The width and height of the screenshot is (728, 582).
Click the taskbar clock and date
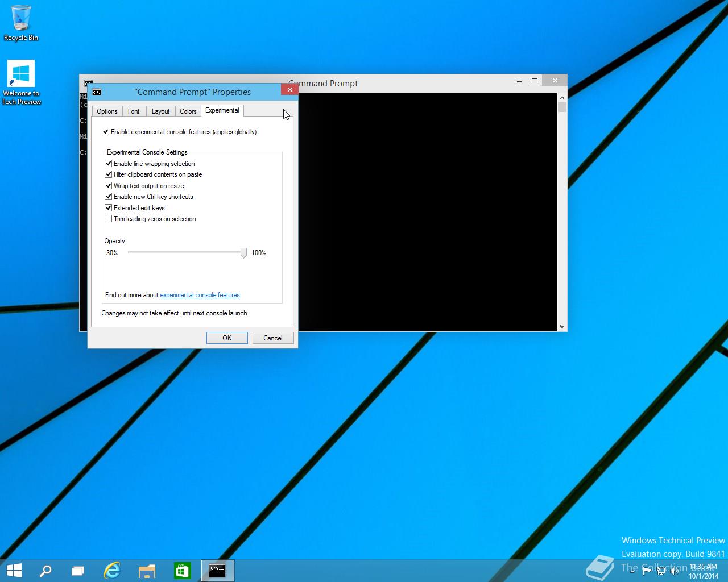pyautogui.click(x=704, y=571)
